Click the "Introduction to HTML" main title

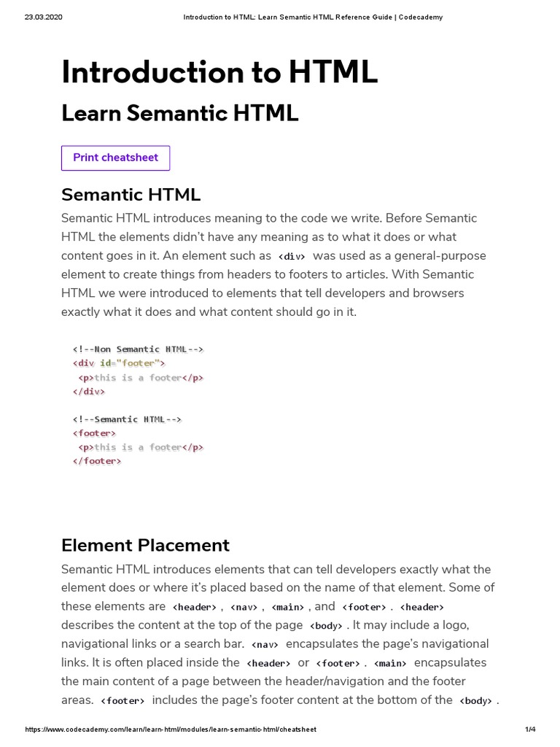(219, 73)
